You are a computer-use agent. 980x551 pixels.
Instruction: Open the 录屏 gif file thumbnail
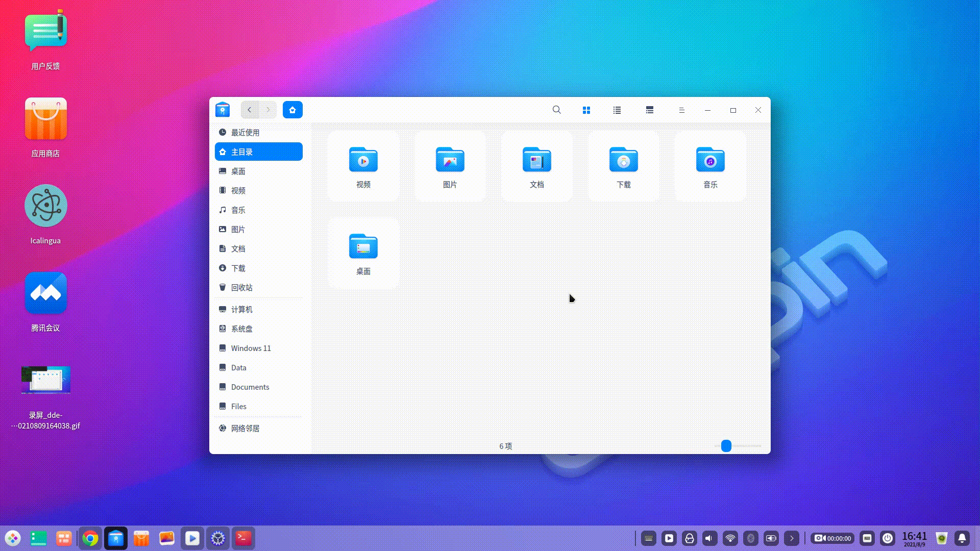click(46, 380)
